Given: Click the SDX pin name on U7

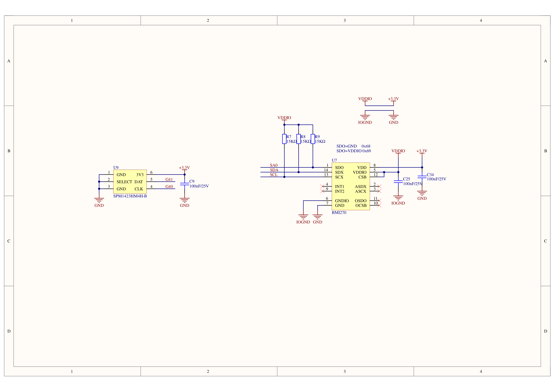Looking at the screenshot, I should (x=339, y=172).
